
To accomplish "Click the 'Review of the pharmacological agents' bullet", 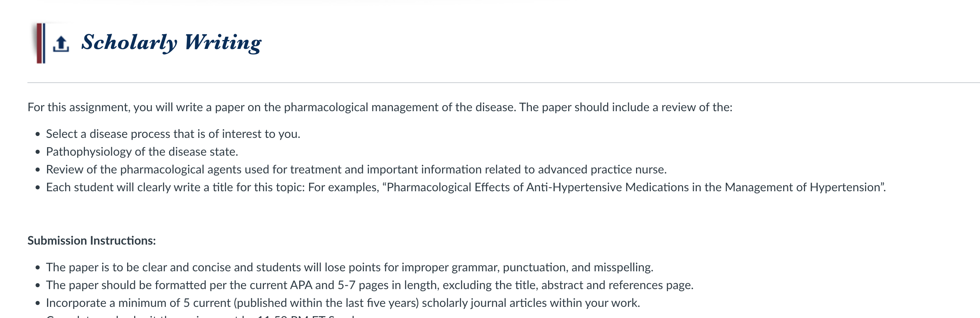I will [x=356, y=169].
